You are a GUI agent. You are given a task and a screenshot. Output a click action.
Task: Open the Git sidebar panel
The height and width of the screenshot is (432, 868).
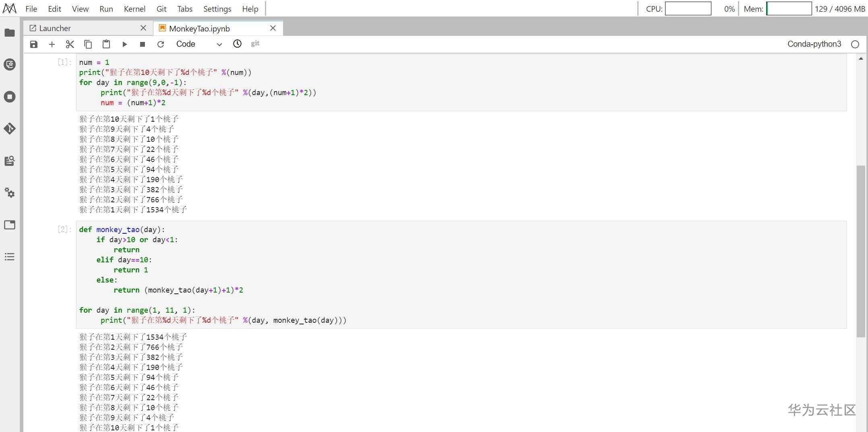10,129
